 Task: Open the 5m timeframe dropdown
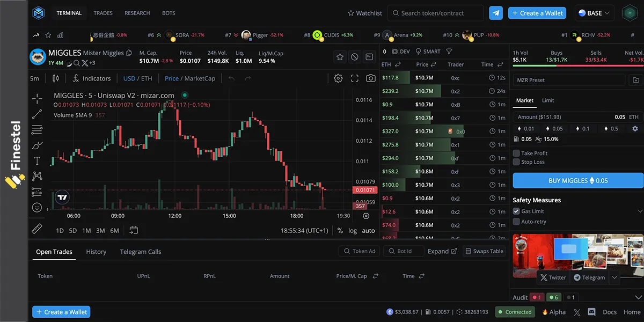click(x=35, y=78)
